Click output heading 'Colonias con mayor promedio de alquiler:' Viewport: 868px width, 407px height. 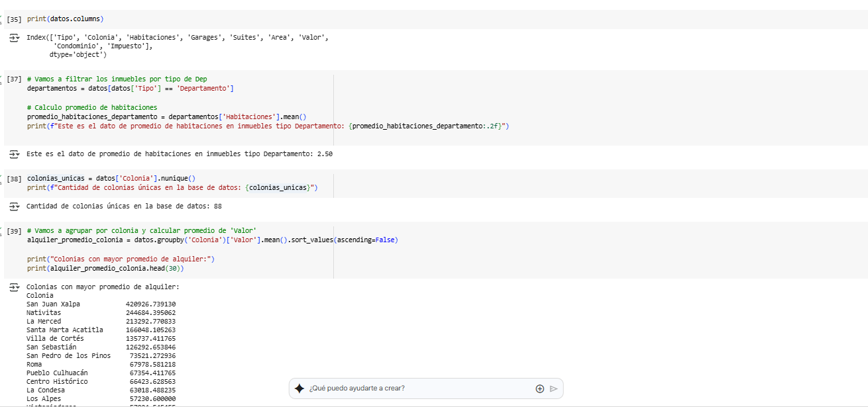[x=103, y=287]
